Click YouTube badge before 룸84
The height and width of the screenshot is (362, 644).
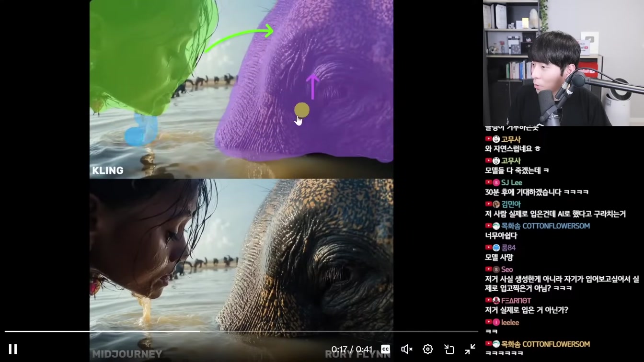click(x=488, y=248)
